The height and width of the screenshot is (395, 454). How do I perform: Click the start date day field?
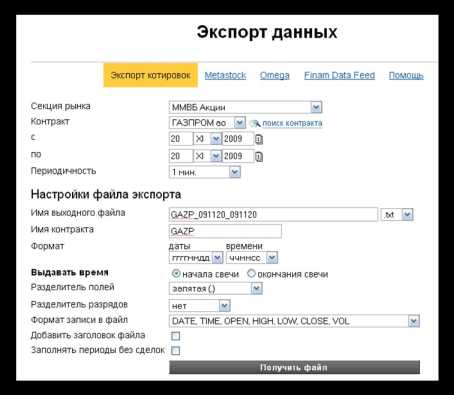click(x=181, y=139)
